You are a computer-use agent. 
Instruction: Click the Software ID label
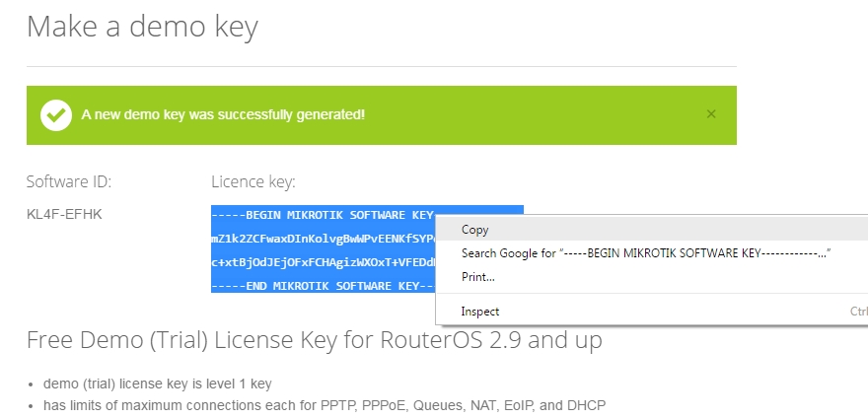click(x=69, y=181)
